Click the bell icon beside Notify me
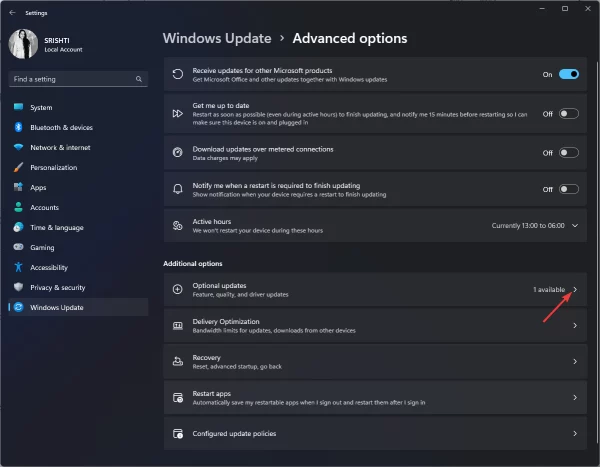600x467 pixels. (178, 189)
